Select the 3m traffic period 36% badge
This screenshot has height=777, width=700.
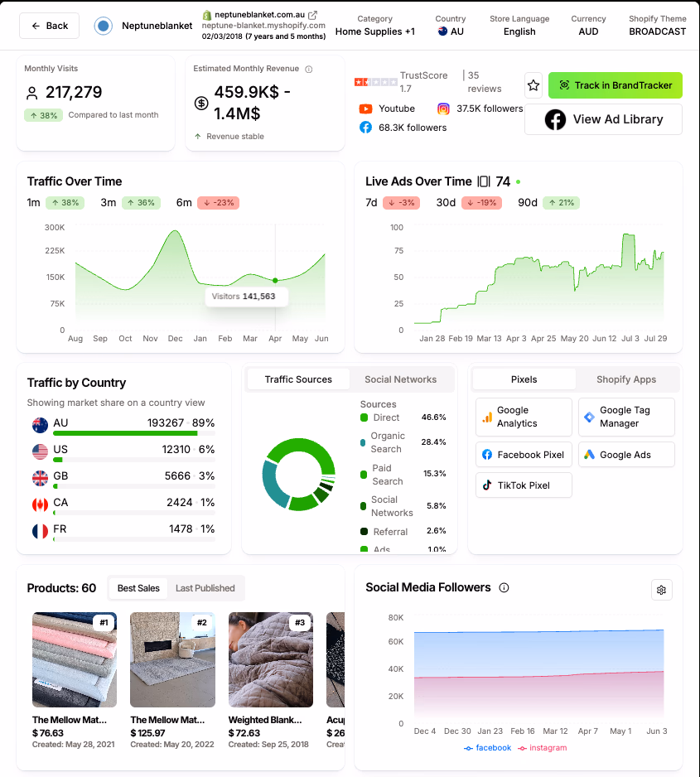141,203
